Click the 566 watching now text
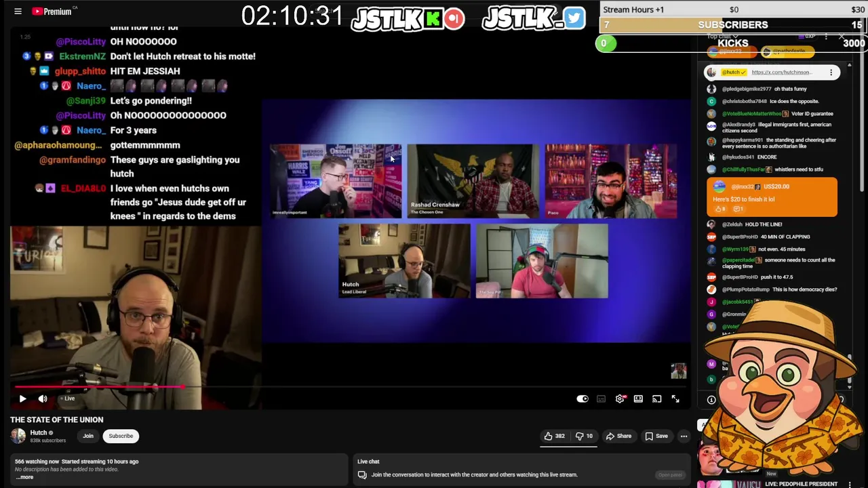This screenshot has width=868, height=488. point(37,462)
